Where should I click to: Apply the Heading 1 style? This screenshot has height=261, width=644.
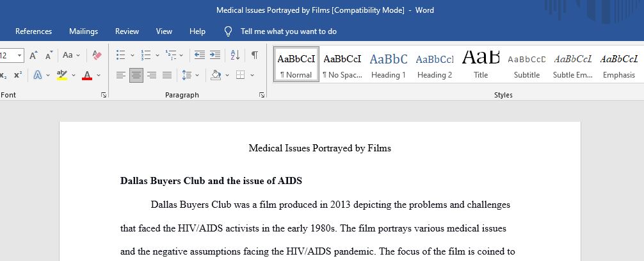[x=388, y=64]
